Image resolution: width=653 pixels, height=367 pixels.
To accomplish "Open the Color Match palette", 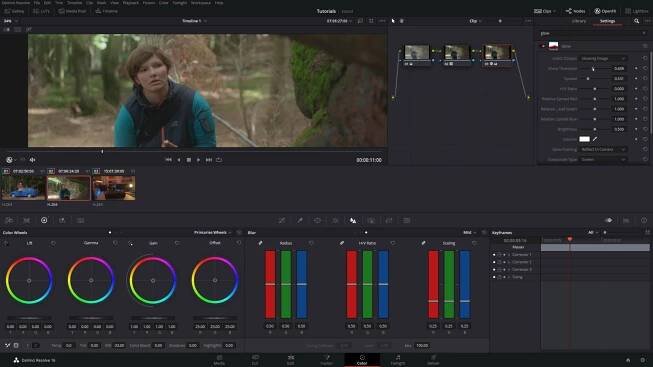I will click(x=27, y=220).
